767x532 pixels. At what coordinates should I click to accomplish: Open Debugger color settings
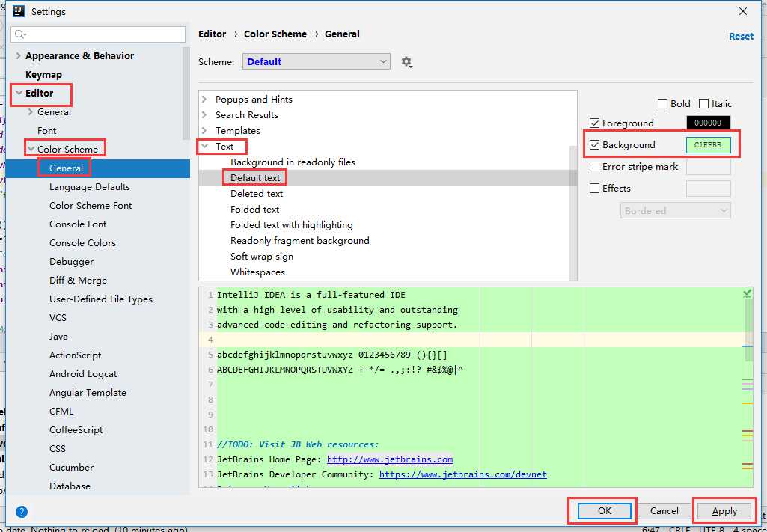[71, 262]
